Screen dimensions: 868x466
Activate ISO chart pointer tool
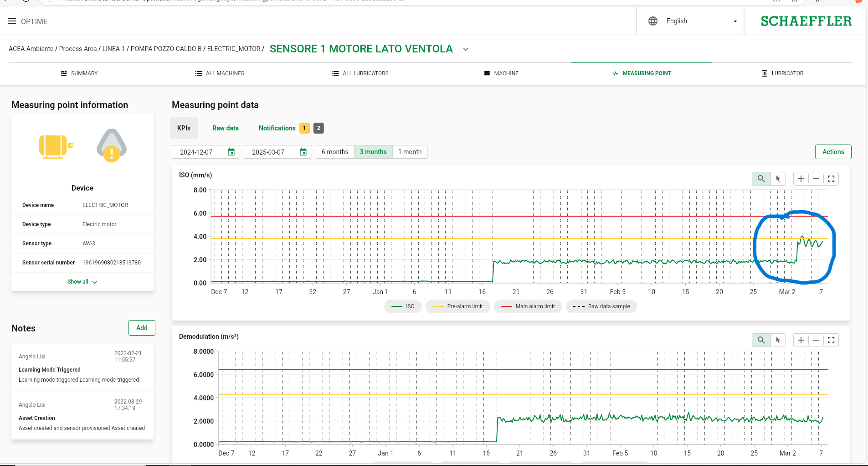778,179
